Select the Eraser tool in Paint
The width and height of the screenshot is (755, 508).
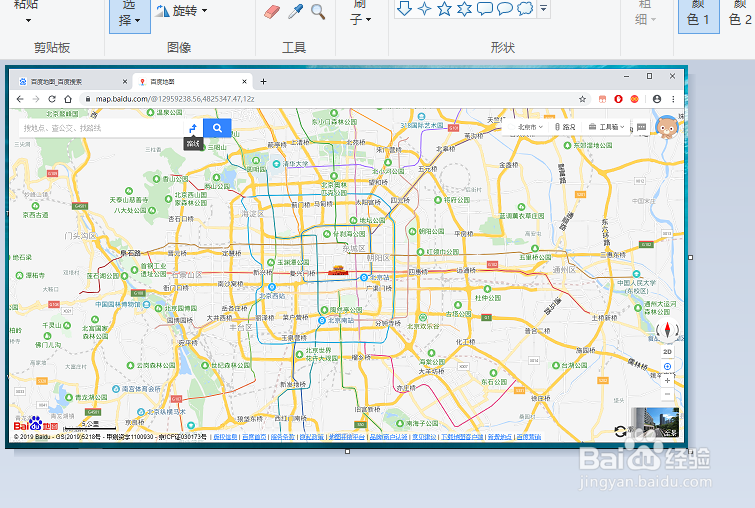[272, 12]
